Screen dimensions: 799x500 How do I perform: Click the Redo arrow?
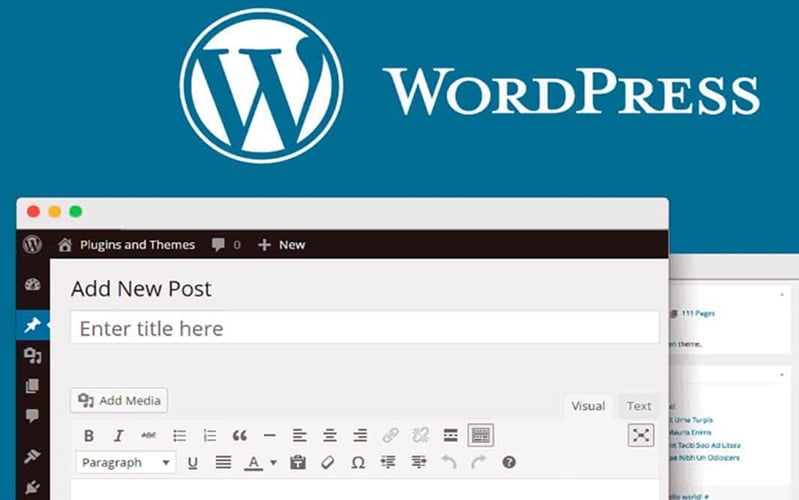point(478,462)
